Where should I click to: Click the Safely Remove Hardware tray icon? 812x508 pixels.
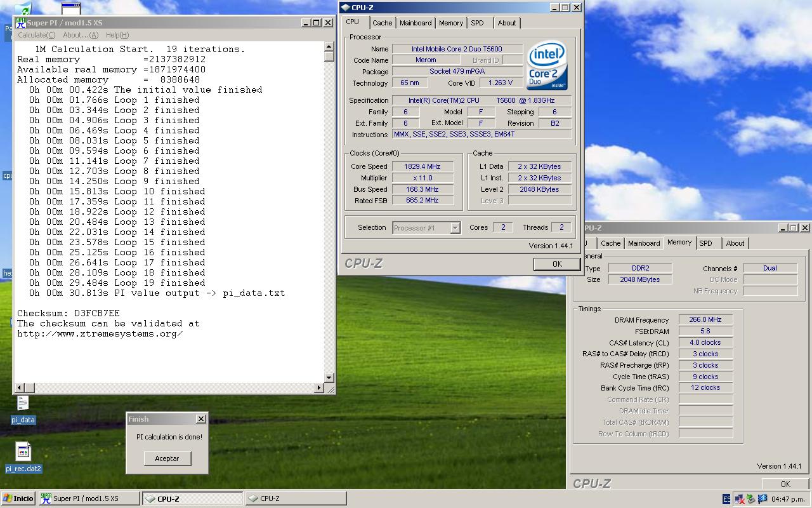coord(750,499)
